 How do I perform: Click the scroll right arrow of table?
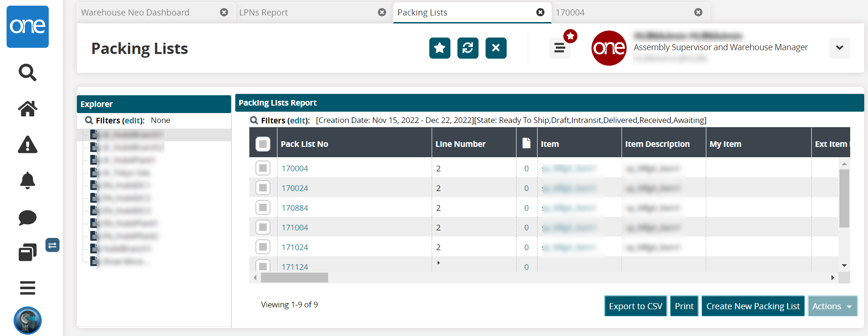833,277
